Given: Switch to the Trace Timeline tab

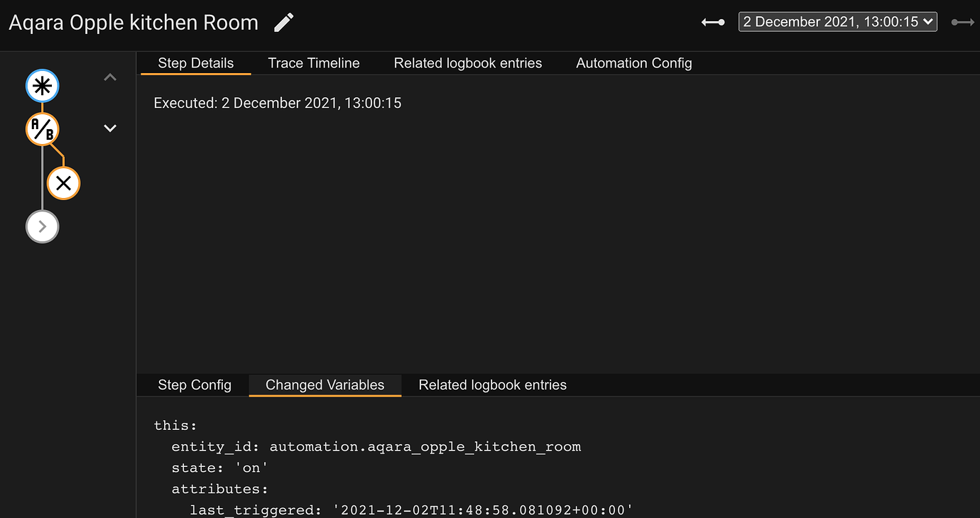Looking at the screenshot, I should coord(313,62).
